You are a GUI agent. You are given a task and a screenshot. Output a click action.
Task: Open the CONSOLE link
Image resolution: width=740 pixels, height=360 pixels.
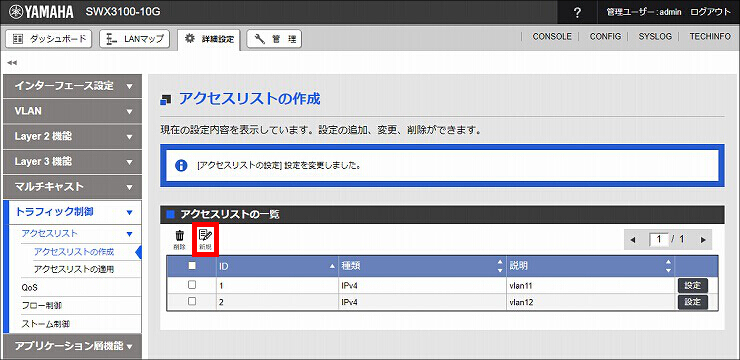coord(552,36)
